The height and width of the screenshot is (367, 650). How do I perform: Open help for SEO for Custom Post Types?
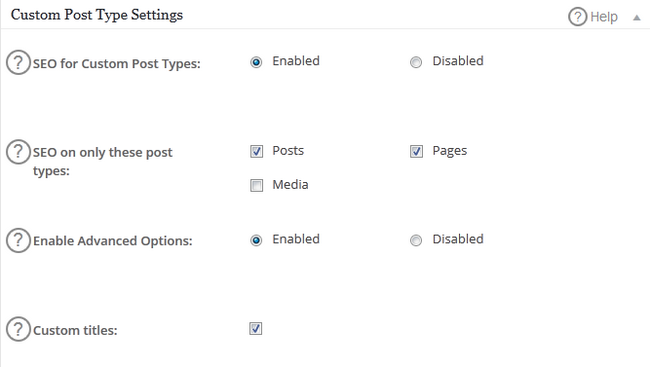click(x=18, y=63)
